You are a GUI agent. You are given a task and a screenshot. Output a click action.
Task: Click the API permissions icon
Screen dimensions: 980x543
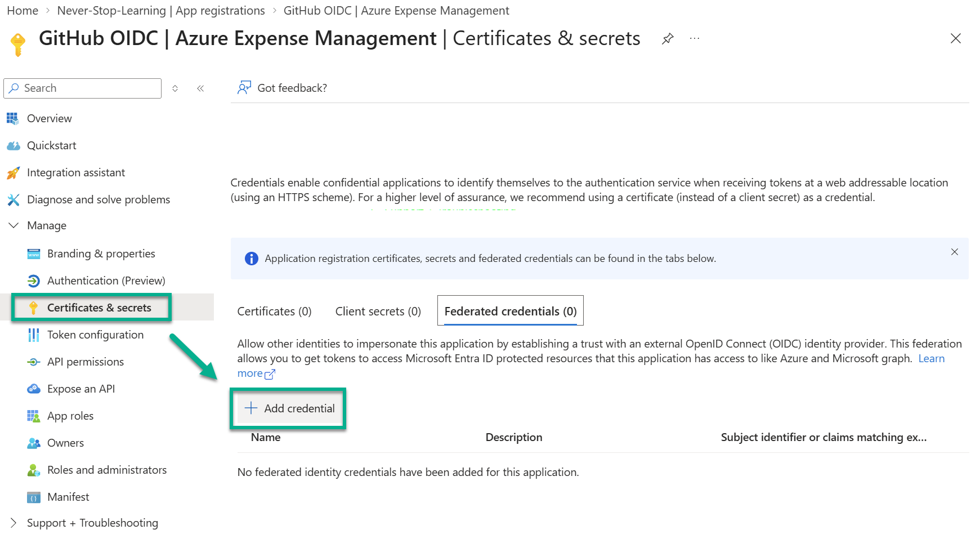(x=34, y=362)
